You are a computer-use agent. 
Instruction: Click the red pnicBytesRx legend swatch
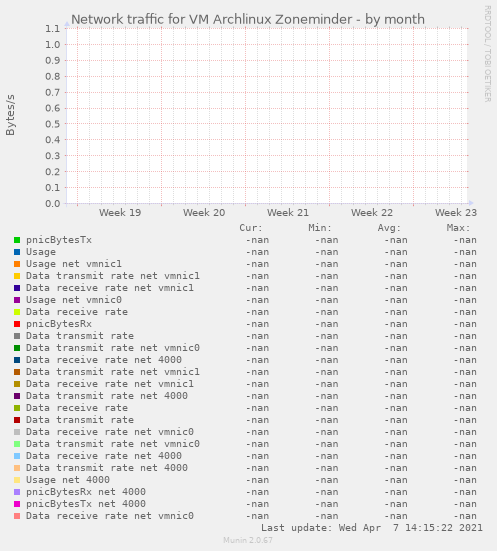pyautogui.click(x=17, y=324)
